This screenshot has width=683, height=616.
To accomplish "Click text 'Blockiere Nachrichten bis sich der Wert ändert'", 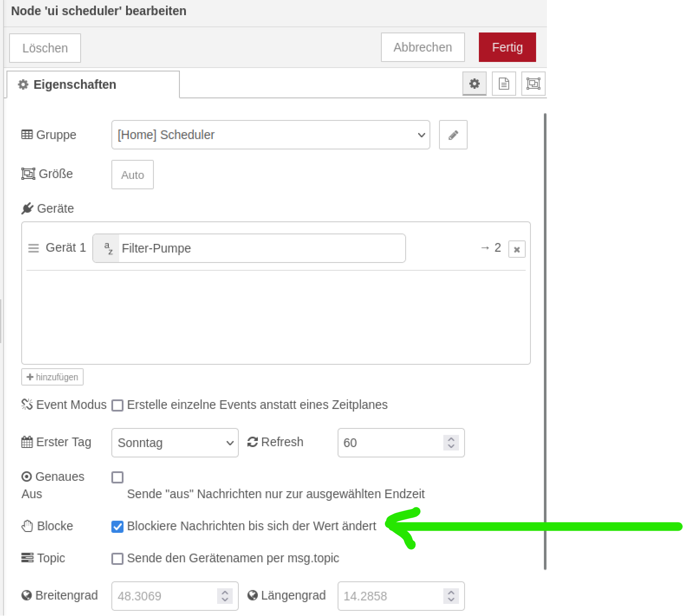I will (252, 526).
